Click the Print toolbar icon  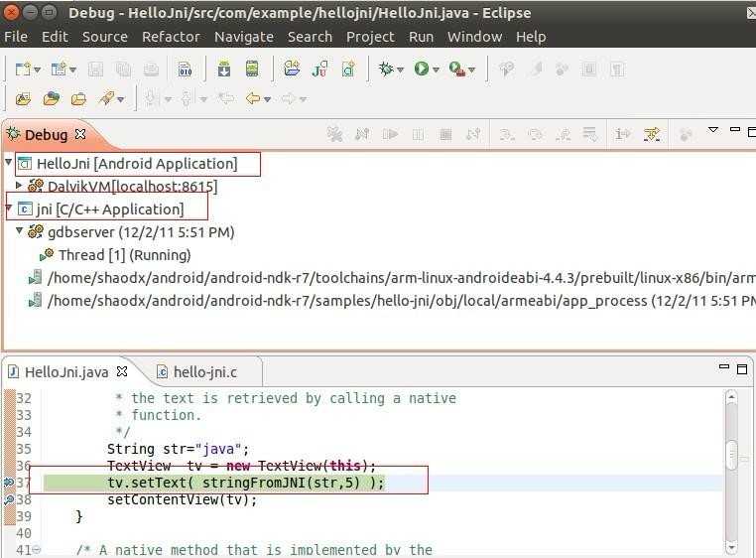[x=151, y=70]
